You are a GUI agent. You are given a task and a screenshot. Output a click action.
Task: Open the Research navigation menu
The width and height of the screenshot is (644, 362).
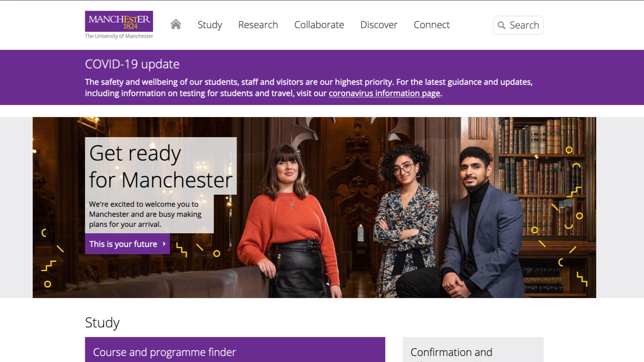[258, 25]
